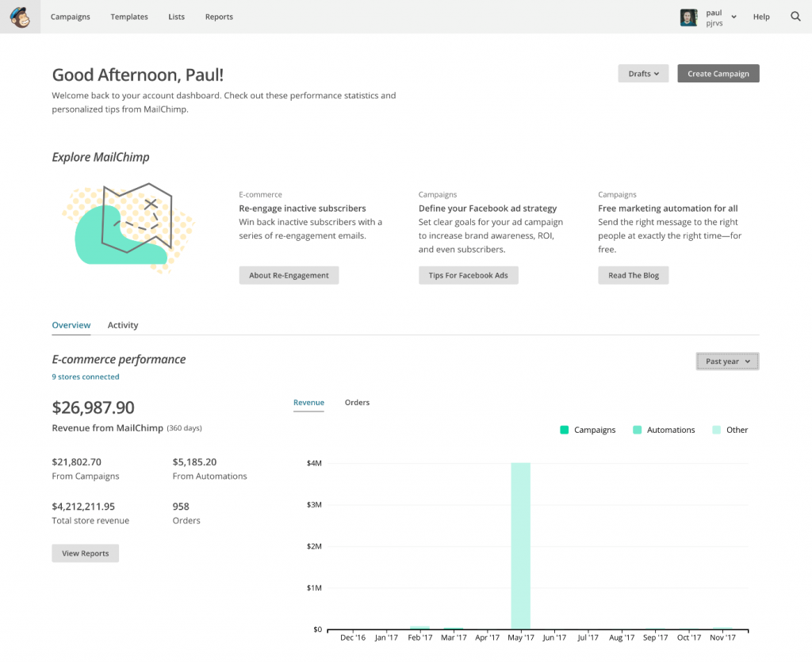This screenshot has height=662, width=812.
Task: Click the 958 orders value
Action: [x=181, y=506]
